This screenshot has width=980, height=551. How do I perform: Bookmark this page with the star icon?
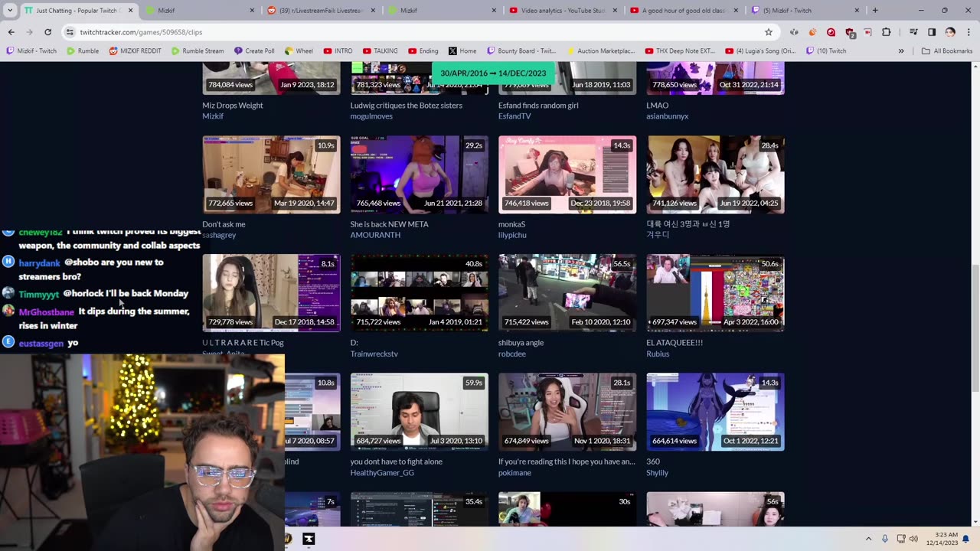(x=769, y=32)
